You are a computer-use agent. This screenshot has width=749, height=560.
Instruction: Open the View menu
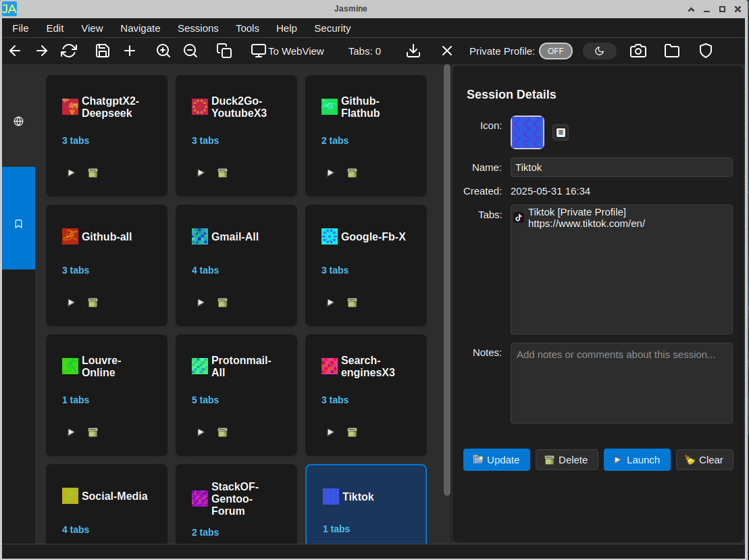[x=93, y=28]
